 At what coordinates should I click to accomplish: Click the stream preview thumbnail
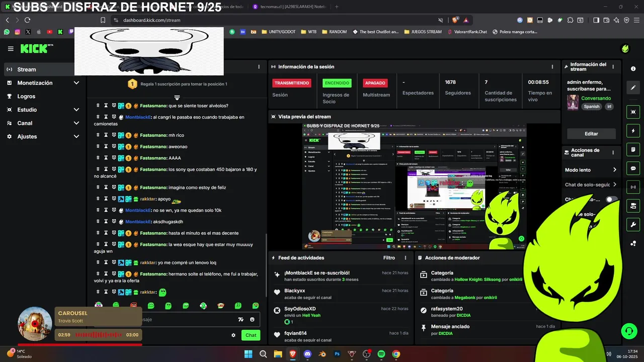pos(414,187)
